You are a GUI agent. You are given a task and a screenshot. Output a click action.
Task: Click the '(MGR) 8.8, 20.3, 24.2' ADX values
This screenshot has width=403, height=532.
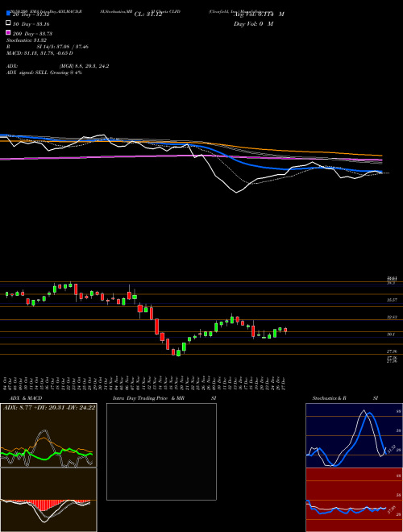coord(84,66)
